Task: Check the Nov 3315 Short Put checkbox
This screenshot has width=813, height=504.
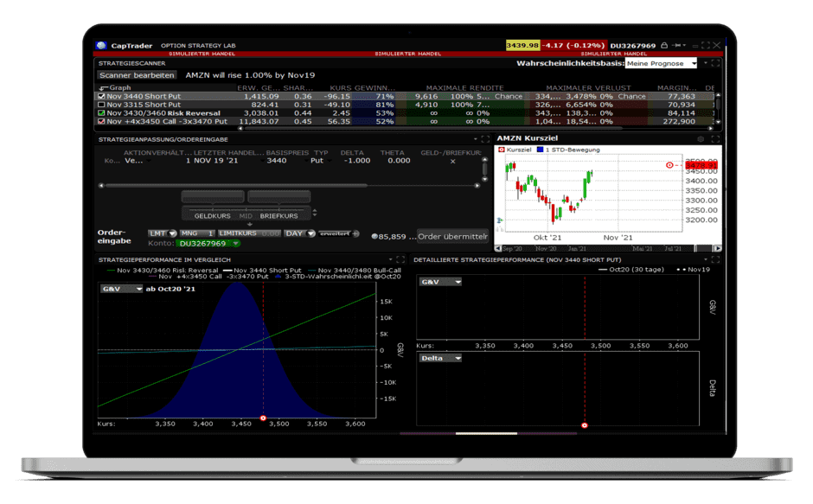Action: [102, 105]
